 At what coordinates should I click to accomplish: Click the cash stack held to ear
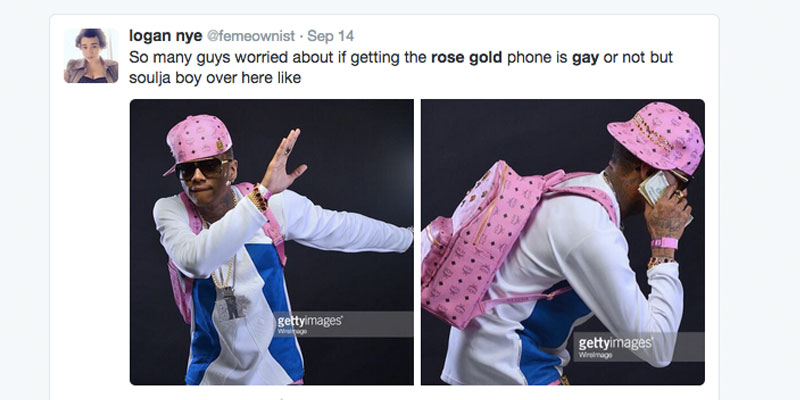[x=655, y=188]
